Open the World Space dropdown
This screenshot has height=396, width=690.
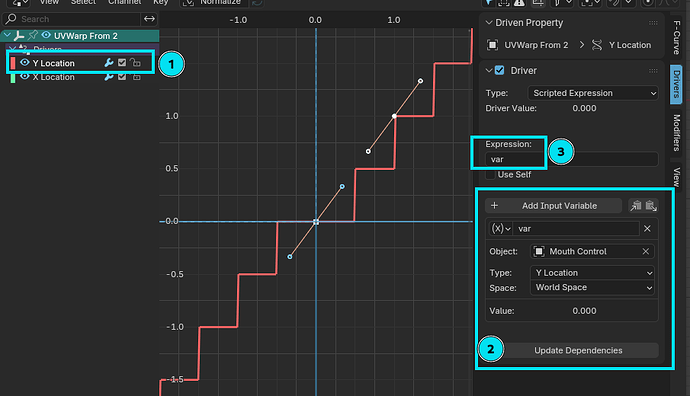tap(592, 287)
